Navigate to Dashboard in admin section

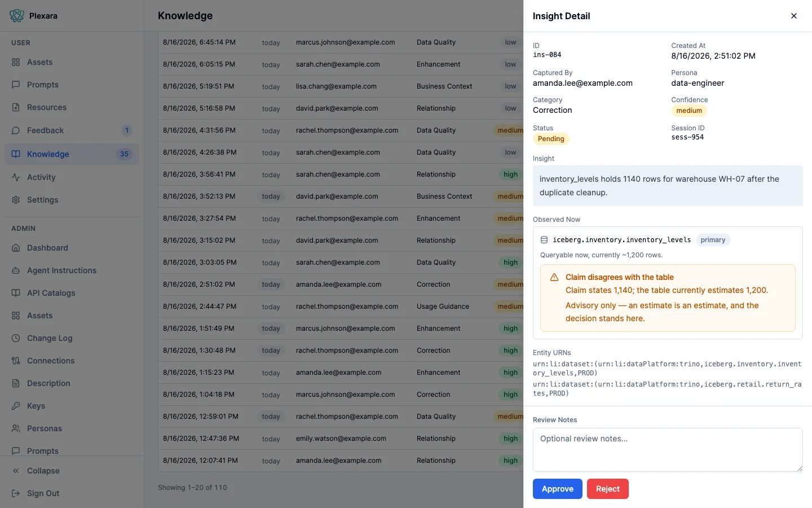tap(72, 248)
